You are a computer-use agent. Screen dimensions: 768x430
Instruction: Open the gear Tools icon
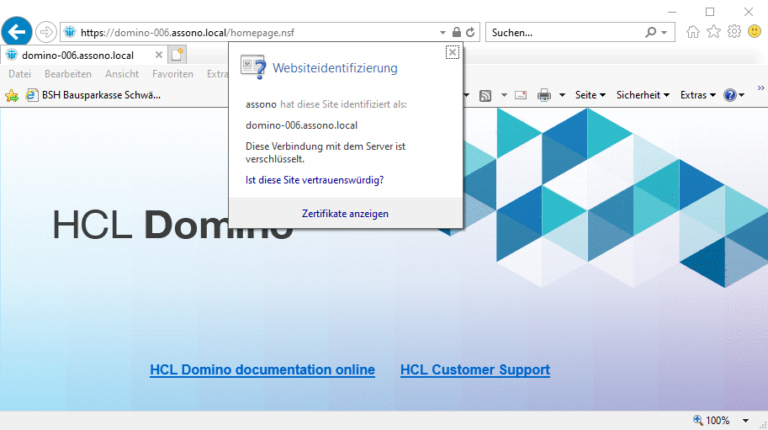[x=734, y=32]
